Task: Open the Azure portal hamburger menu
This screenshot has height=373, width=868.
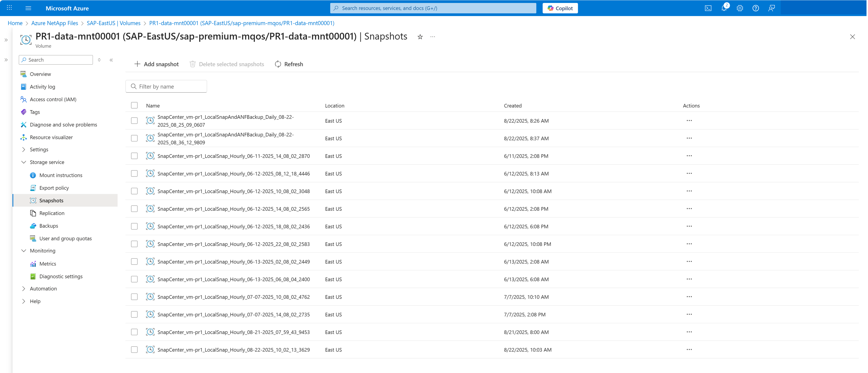Action: (x=28, y=8)
